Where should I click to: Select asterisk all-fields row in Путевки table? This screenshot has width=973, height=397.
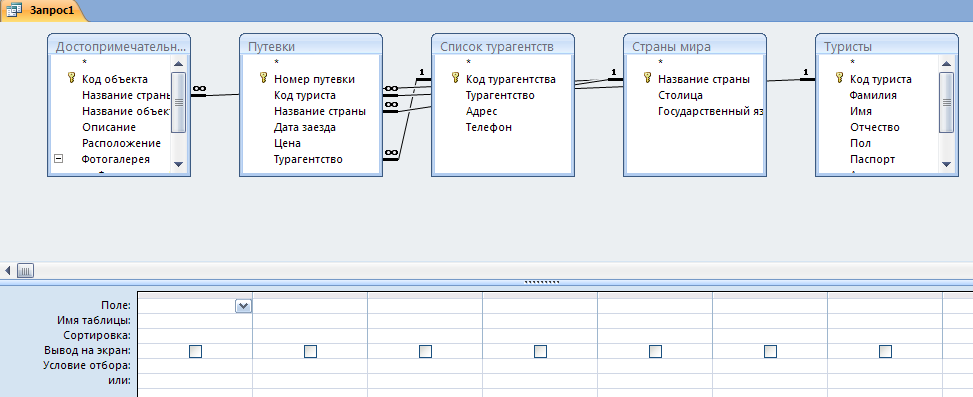pos(277,63)
